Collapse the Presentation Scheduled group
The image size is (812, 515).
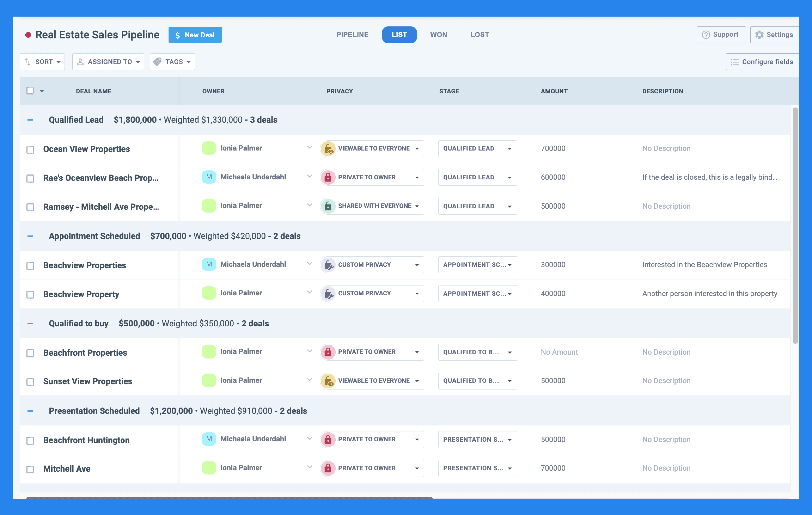(x=30, y=411)
